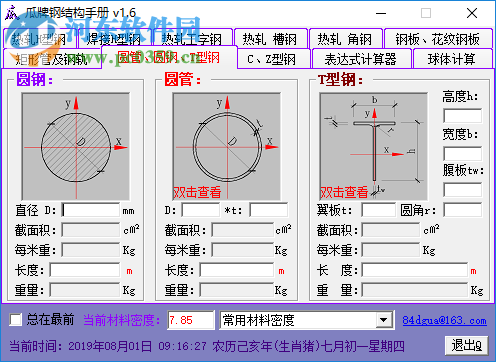Focus the T型钢 长度 input field
The image size is (496, 362).
(x=415, y=270)
